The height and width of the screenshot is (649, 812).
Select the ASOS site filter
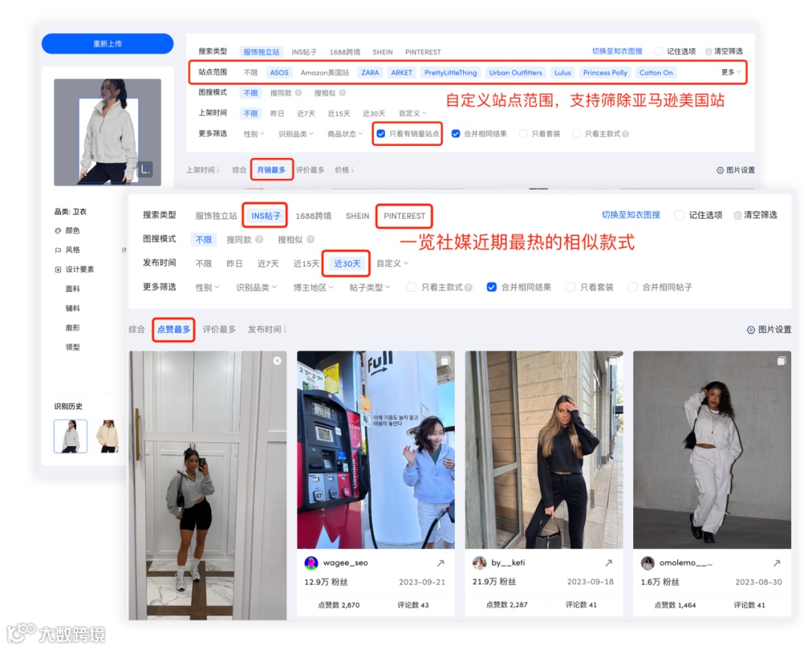279,72
